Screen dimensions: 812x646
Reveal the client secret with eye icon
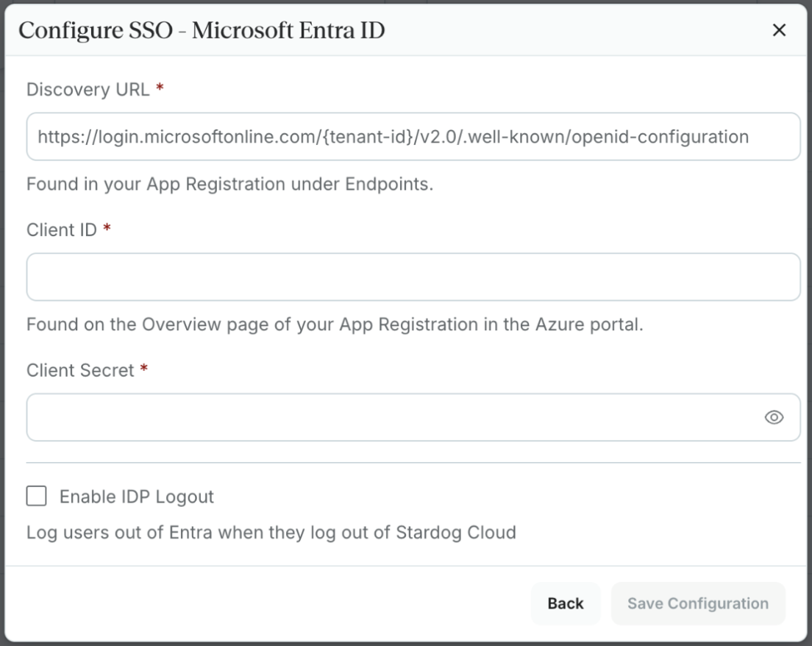(x=774, y=417)
